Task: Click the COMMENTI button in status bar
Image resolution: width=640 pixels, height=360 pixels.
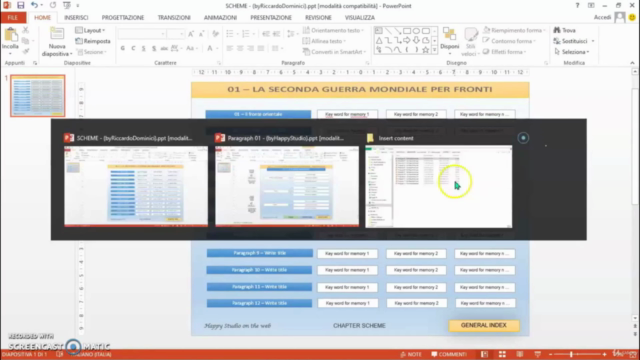Action: (x=449, y=354)
